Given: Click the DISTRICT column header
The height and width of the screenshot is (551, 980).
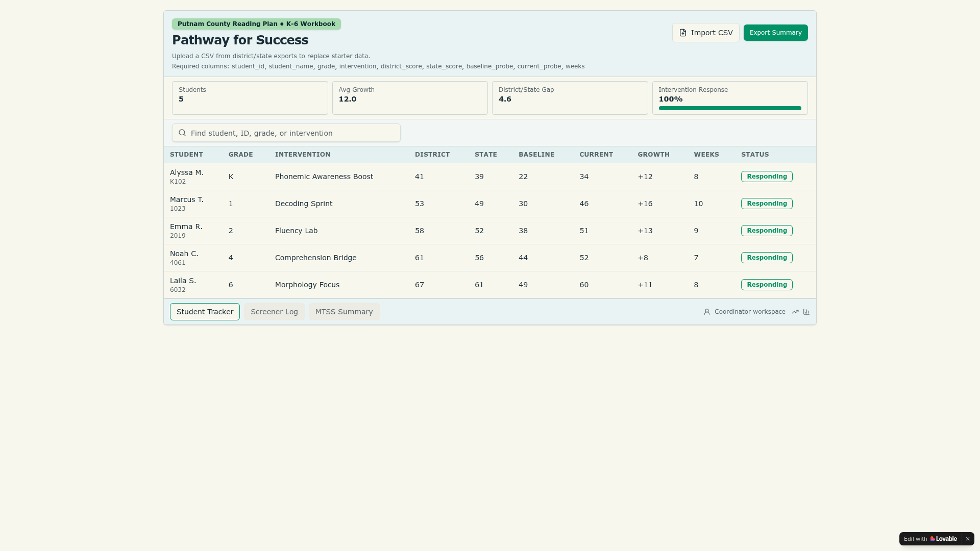Looking at the screenshot, I should [432, 155].
